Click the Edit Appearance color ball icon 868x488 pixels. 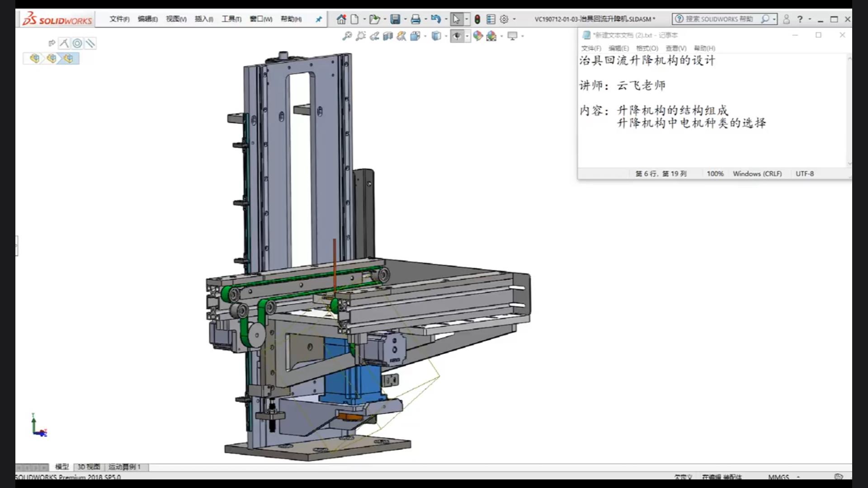(478, 36)
